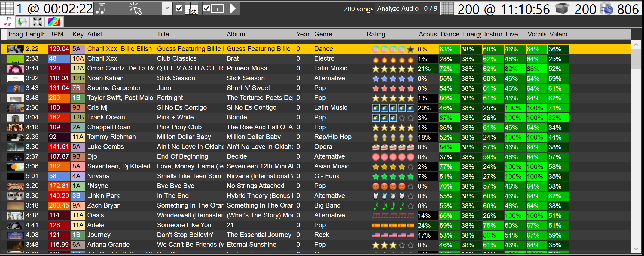Open the clock history tab
Viewport: 644px width, 256px height.
point(22,22)
